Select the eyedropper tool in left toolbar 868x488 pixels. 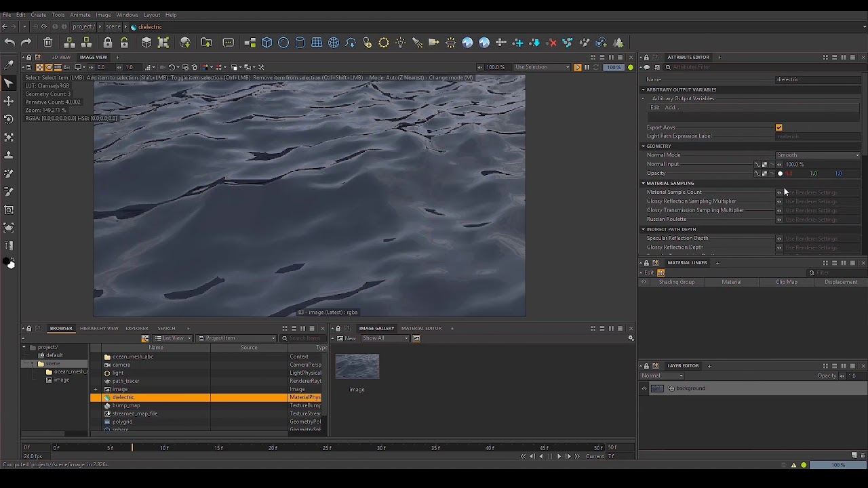point(9,65)
